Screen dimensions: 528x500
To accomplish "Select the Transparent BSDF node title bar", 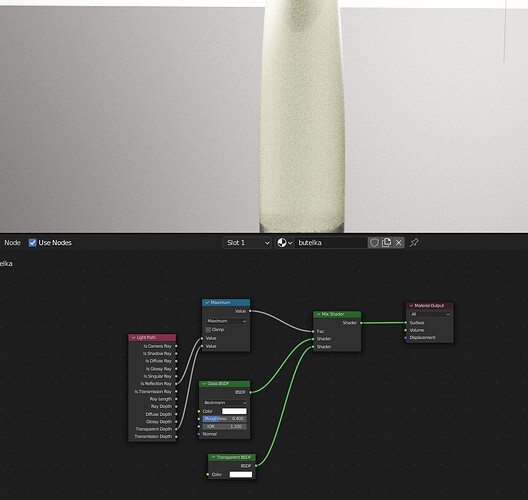I will pos(232,457).
